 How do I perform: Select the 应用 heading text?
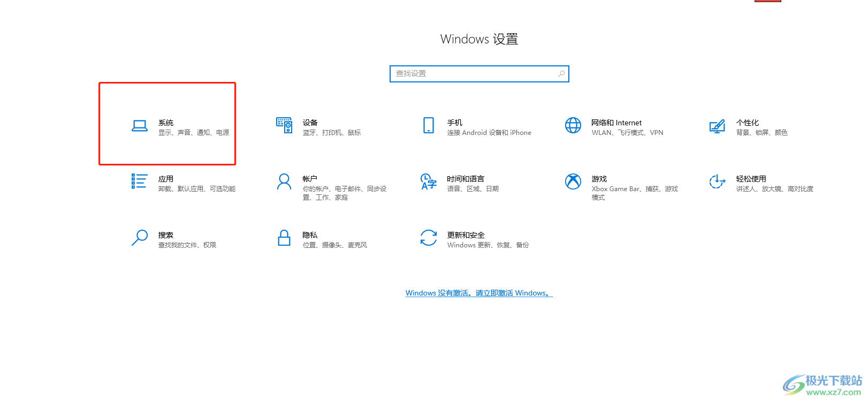[x=166, y=179]
